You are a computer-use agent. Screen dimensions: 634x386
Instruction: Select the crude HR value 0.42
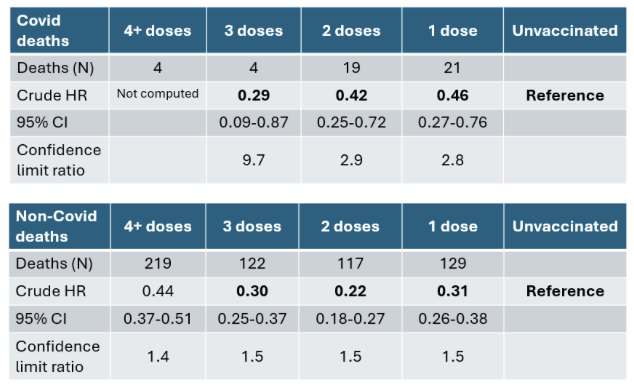tap(351, 95)
